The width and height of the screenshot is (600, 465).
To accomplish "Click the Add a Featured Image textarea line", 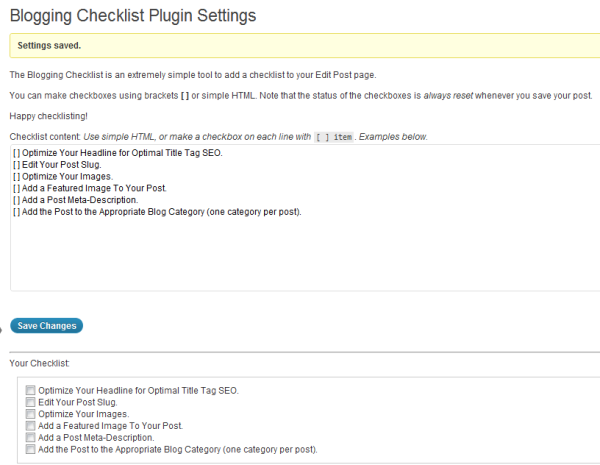I will coord(90,188).
